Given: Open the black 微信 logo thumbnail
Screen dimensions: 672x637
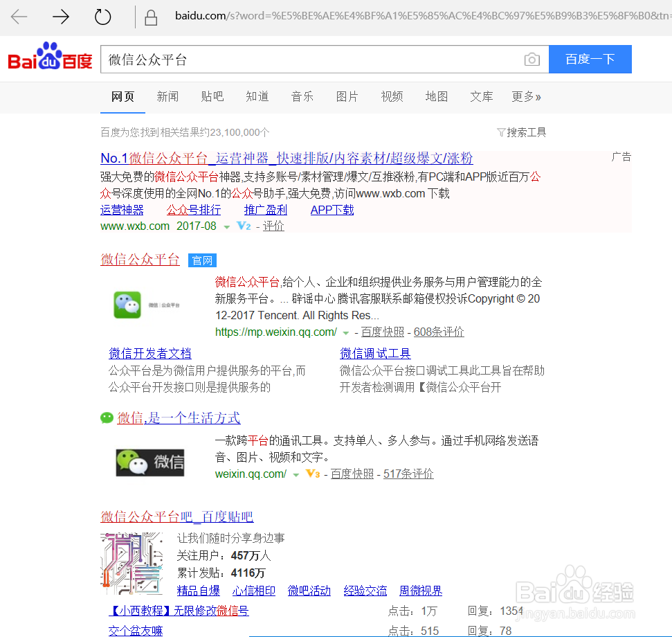Looking at the screenshot, I should click(150, 463).
